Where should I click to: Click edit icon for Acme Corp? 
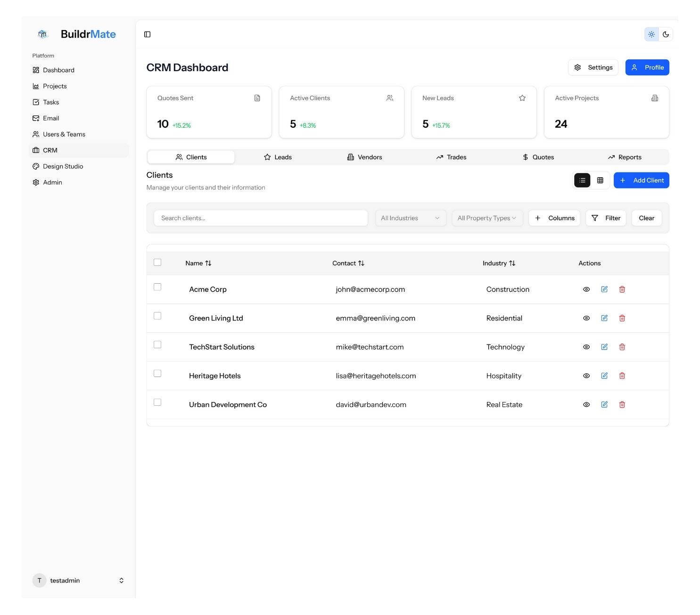click(x=604, y=289)
